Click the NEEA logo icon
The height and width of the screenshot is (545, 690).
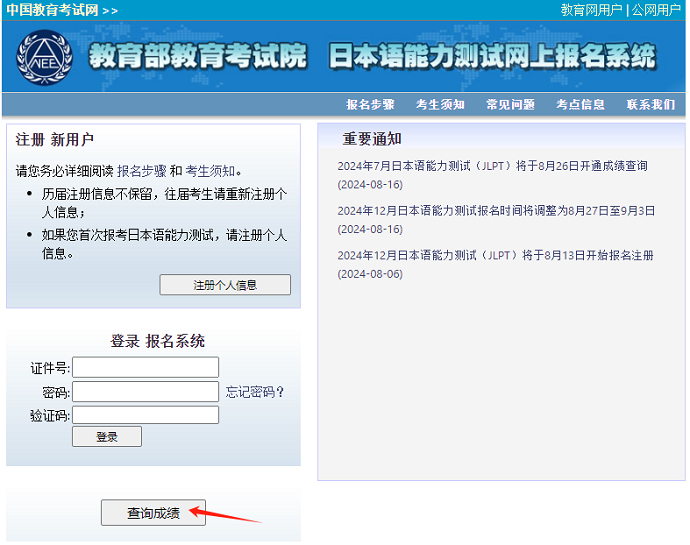tap(44, 58)
